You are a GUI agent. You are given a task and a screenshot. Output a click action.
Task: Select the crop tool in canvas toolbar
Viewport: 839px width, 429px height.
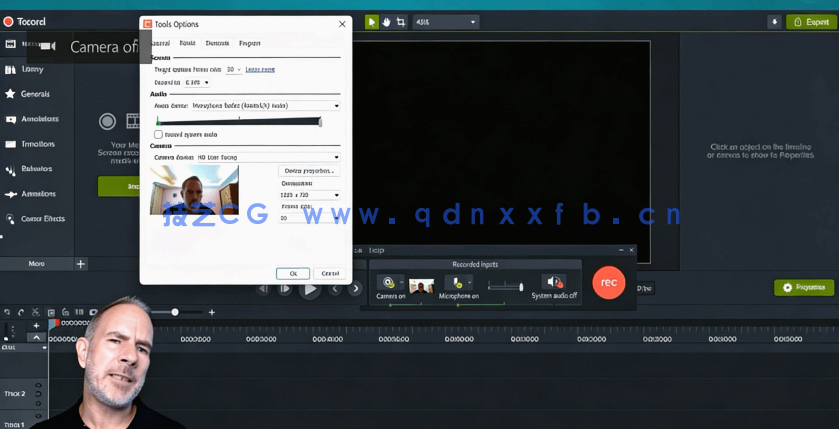pyautogui.click(x=401, y=22)
